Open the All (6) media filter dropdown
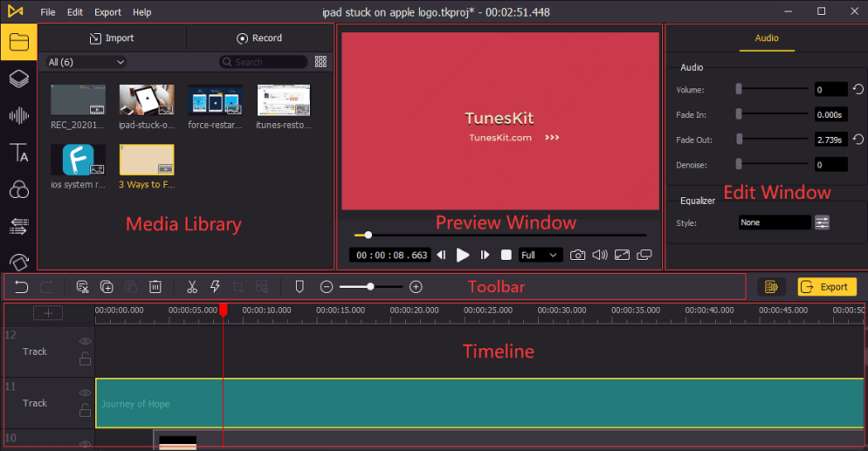The width and height of the screenshot is (868, 451). pos(86,62)
